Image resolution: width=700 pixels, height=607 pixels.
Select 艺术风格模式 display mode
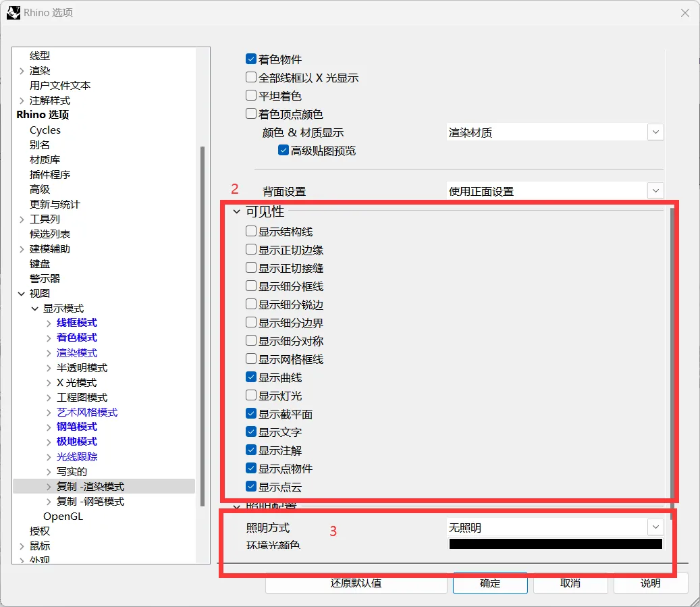87,413
